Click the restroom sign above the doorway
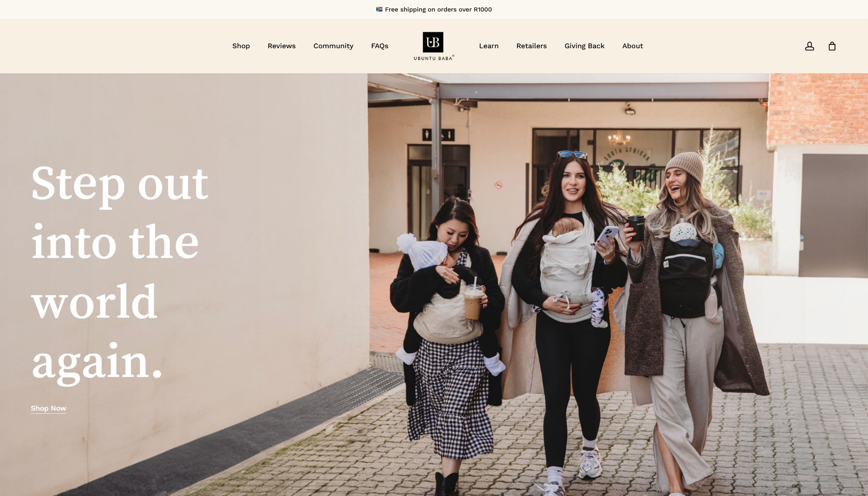The height and width of the screenshot is (496, 868). (438, 135)
